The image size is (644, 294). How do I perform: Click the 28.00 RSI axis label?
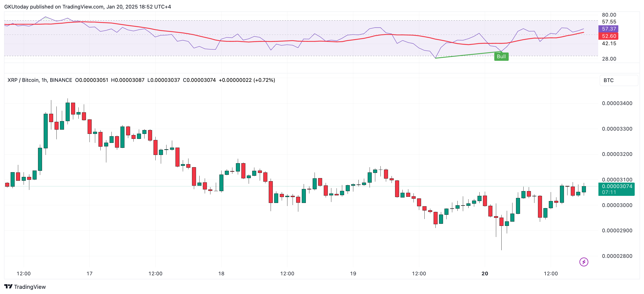click(609, 59)
